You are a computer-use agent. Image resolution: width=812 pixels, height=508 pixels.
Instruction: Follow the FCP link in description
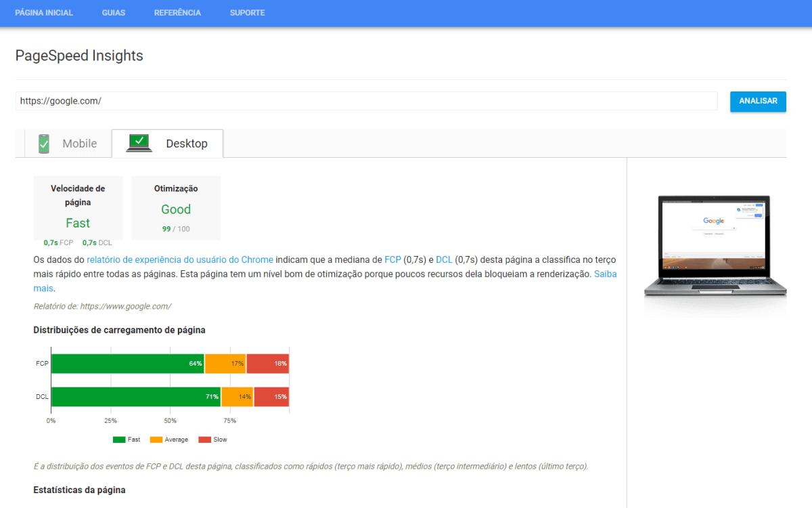[392, 259]
